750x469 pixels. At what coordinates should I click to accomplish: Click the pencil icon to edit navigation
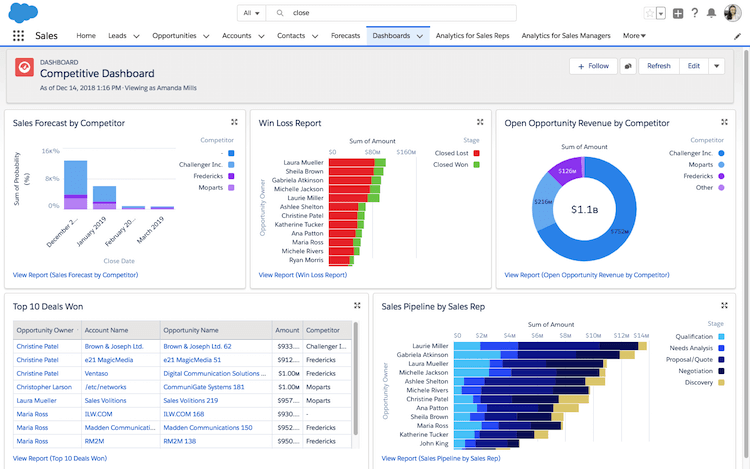pos(737,35)
